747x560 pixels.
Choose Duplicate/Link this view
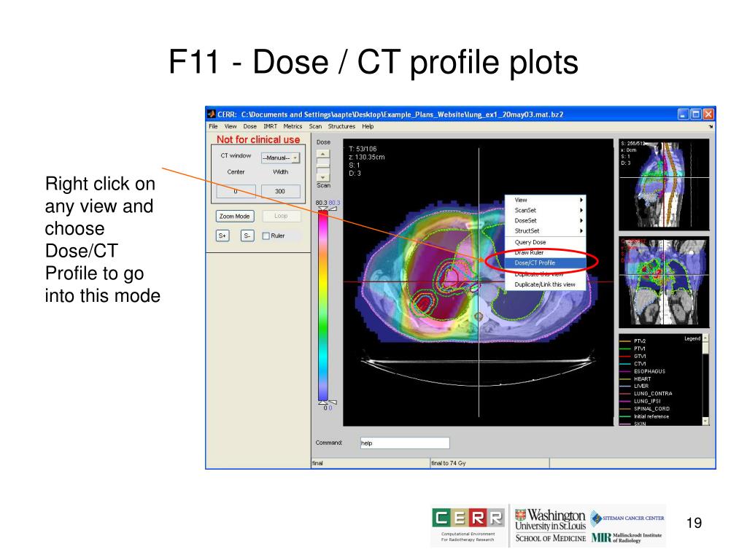(x=546, y=285)
